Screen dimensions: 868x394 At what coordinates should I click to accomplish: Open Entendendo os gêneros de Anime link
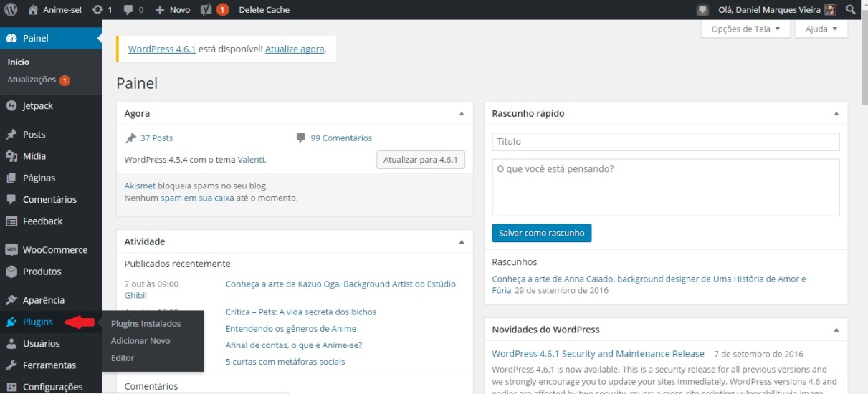(291, 328)
